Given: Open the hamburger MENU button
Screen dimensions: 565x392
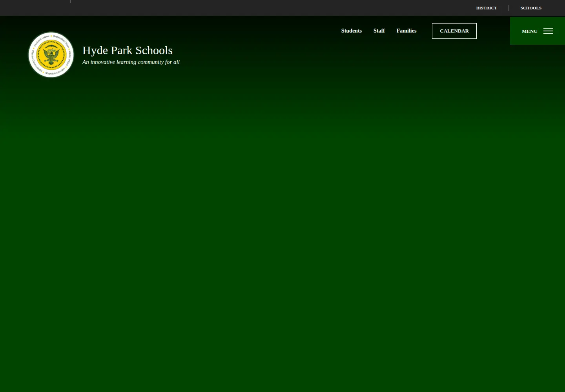Looking at the screenshot, I should coord(538,31).
